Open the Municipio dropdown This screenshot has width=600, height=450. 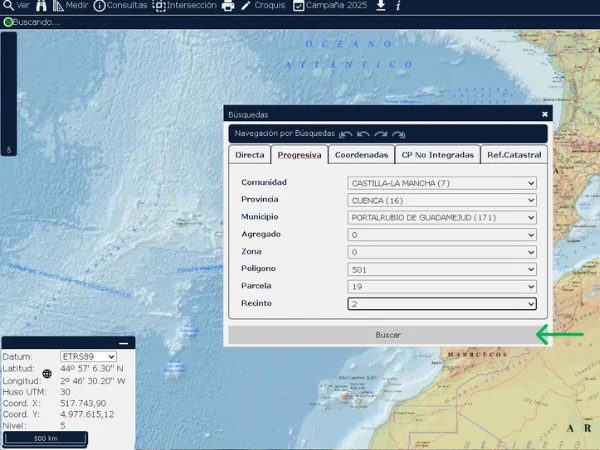(x=442, y=217)
